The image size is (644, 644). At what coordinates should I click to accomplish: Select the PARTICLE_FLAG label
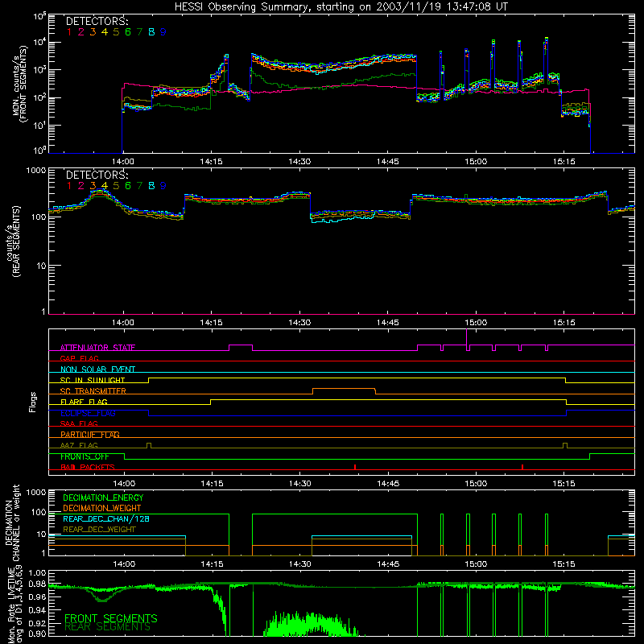(90, 435)
